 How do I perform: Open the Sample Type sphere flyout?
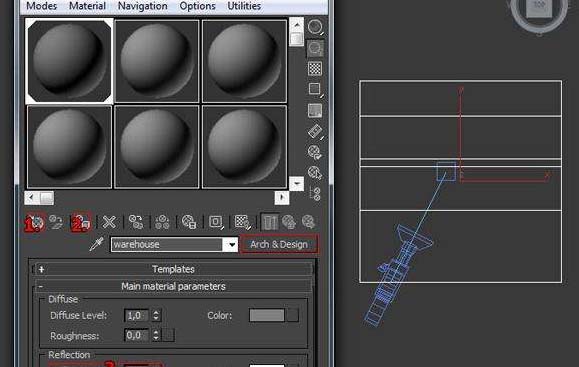pyautogui.click(x=315, y=27)
